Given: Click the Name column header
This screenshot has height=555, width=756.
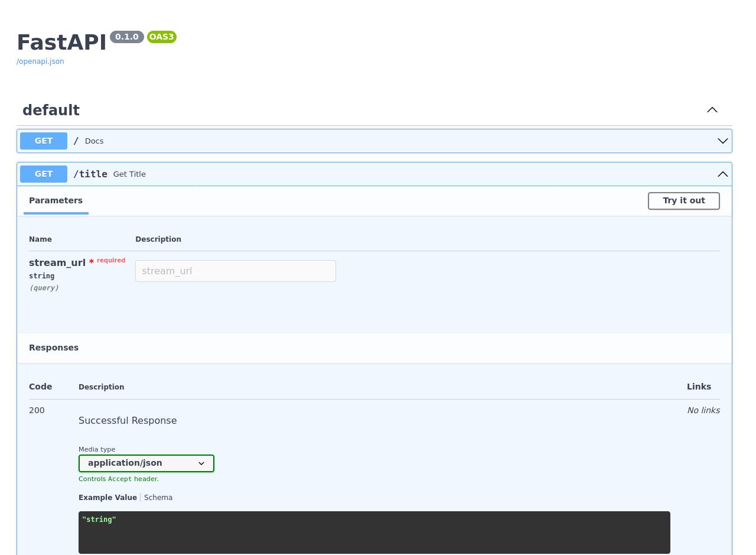Looking at the screenshot, I should point(40,239).
